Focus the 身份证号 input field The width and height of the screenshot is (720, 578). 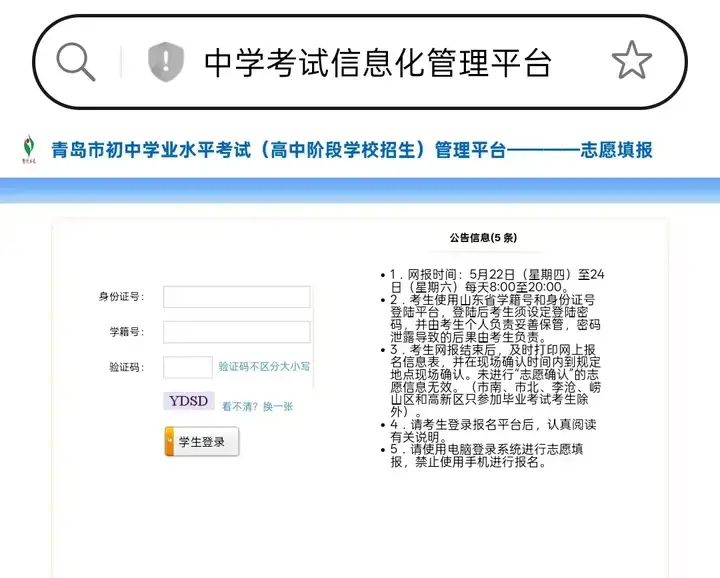click(x=237, y=297)
